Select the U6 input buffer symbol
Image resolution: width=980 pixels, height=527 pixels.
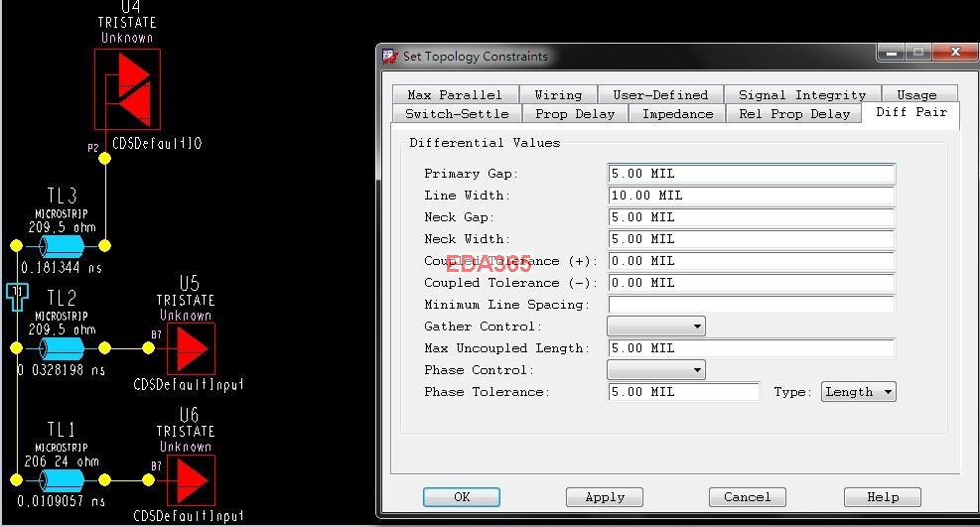[192, 480]
